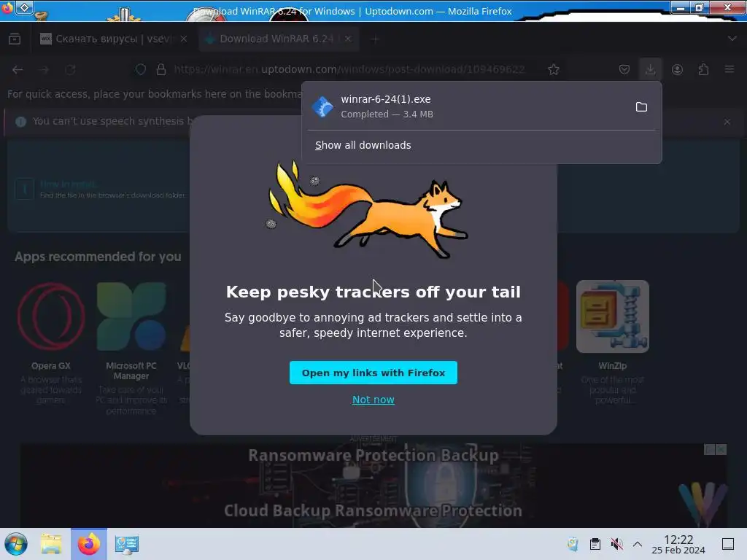Open the file explorer taskbar icon

tap(51, 544)
